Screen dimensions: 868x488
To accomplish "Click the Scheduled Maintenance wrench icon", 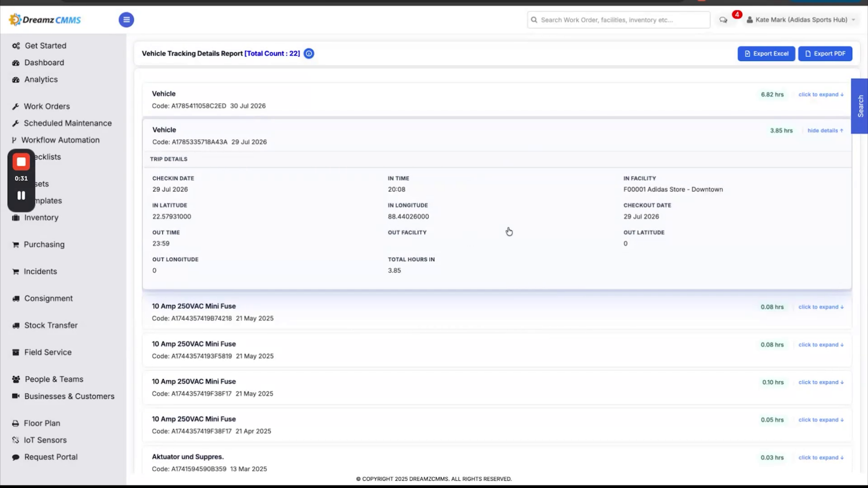I will point(16,123).
